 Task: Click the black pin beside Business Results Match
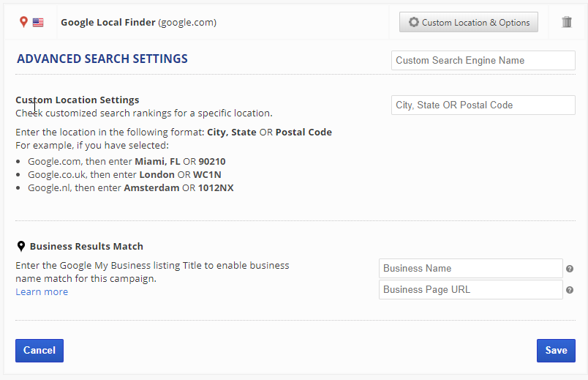(21, 247)
